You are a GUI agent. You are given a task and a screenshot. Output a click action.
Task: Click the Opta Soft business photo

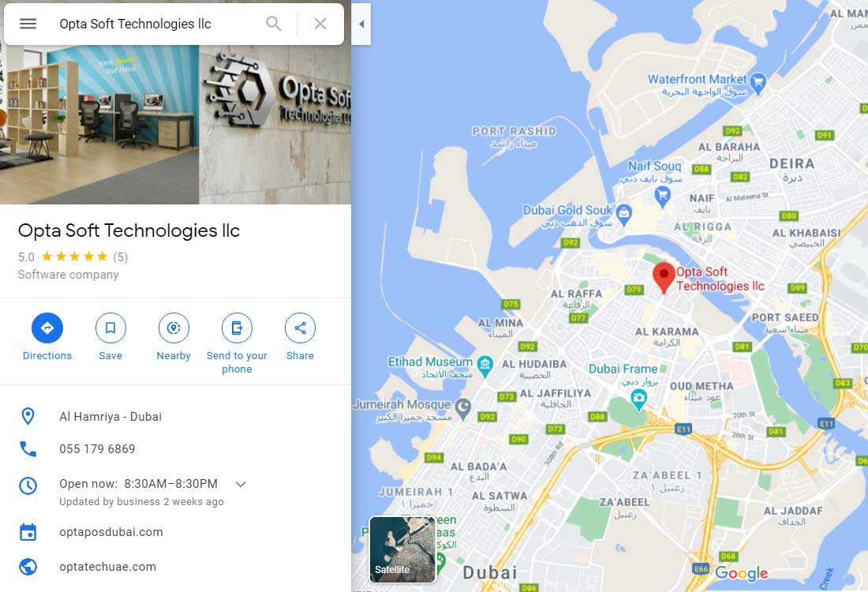tap(175, 125)
